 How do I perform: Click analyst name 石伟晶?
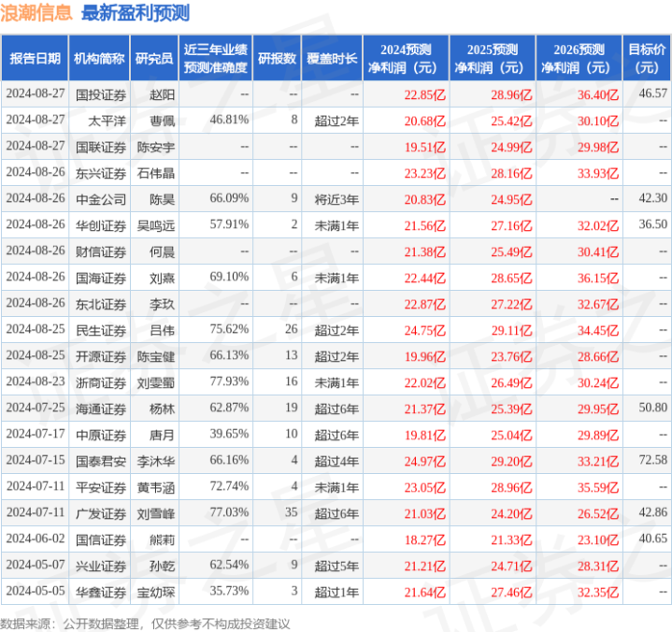click(155, 173)
